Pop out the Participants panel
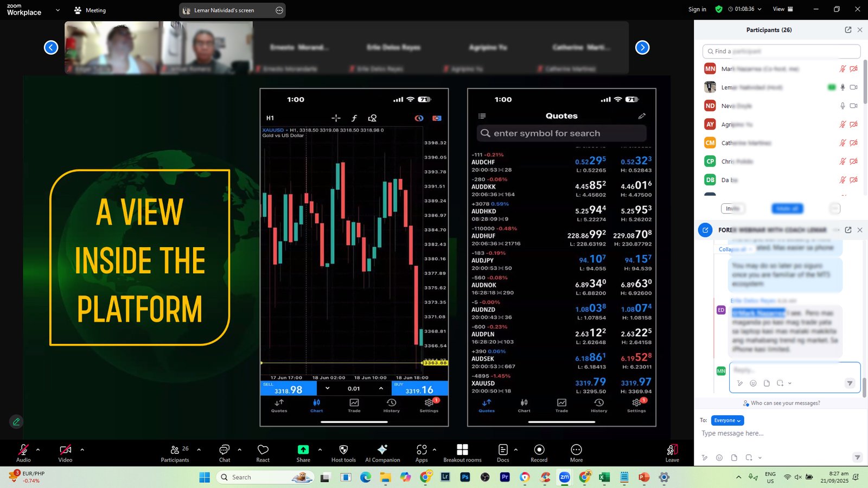Screen dimensions: 868x488 [x=848, y=30]
